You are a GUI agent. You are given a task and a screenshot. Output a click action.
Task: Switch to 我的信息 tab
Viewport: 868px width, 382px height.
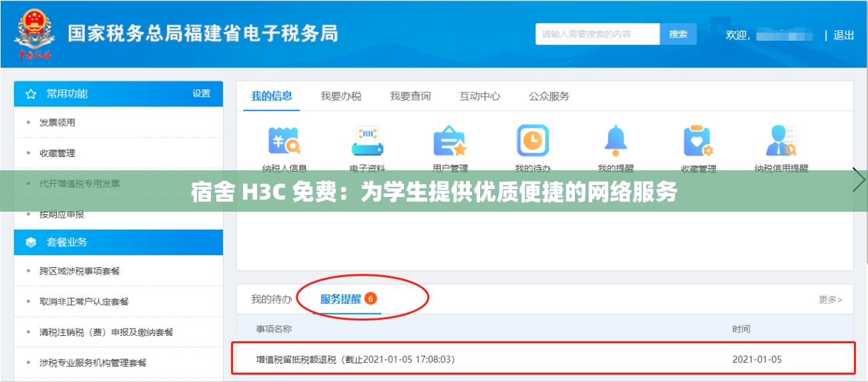click(272, 96)
